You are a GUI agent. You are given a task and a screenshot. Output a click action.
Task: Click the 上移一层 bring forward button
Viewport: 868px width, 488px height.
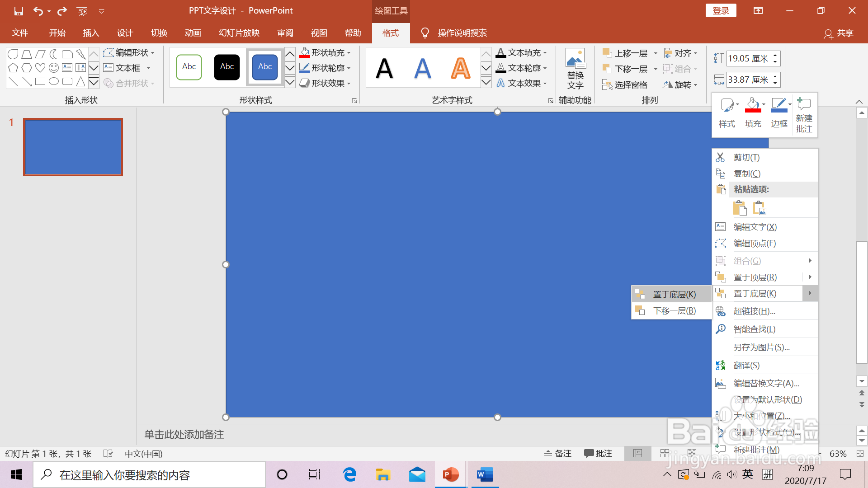(626, 53)
